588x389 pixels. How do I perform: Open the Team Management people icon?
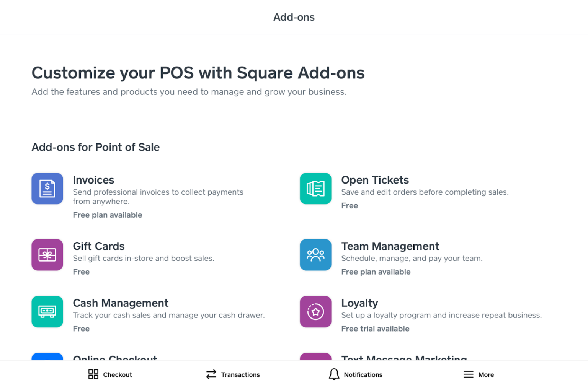315,255
